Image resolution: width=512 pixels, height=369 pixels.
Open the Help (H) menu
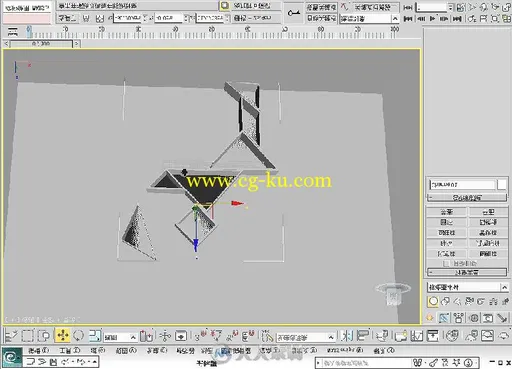coord(384,350)
